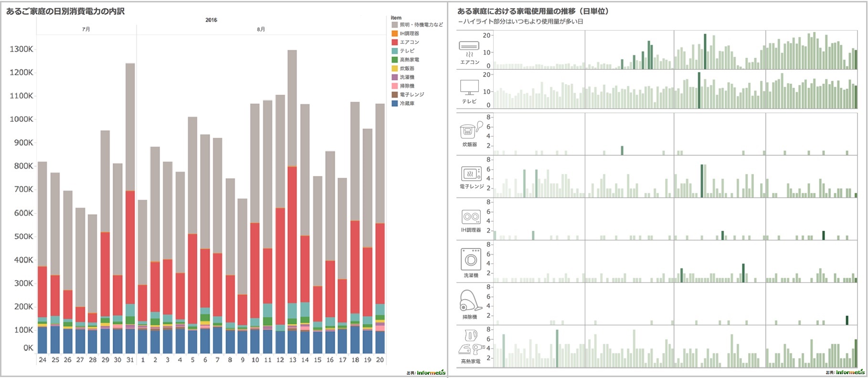Click the 洗濯機 label in the legend
868x378 pixels.
pyautogui.click(x=407, y=77)
